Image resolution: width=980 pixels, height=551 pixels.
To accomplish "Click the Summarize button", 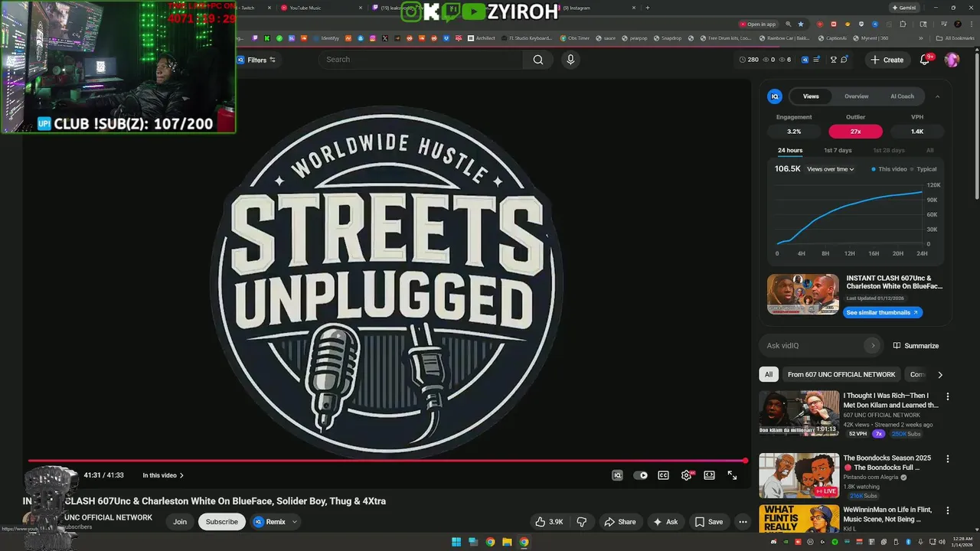I will tap(916, 346).
